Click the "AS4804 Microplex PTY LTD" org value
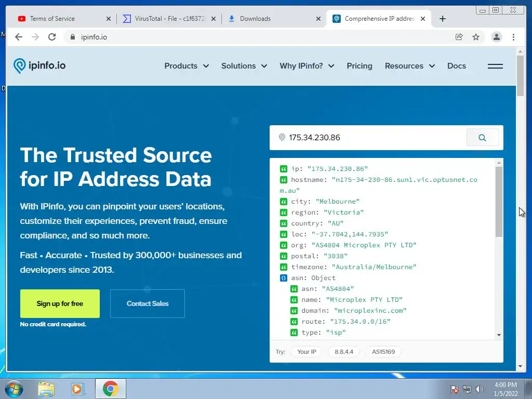The width and height of the screenshot is (532, 399). (364, 245)
